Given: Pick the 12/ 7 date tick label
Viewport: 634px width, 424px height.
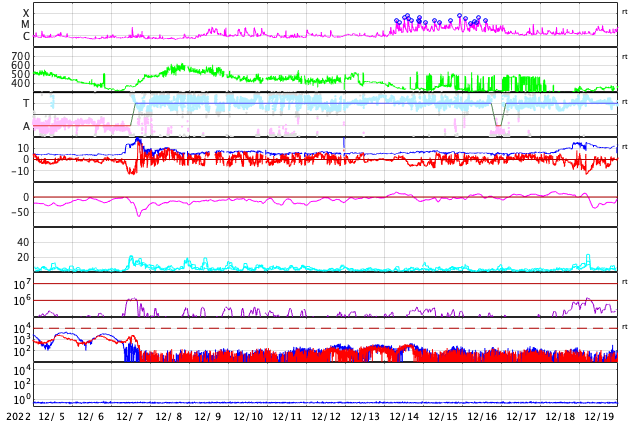Looking at the screenshot, I should 130,417.
